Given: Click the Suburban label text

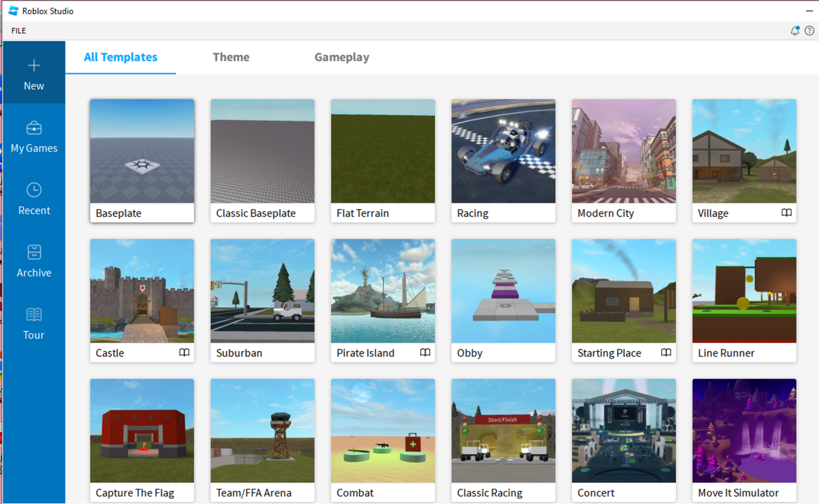Looking at the screenshot, I should coord(239,353).
